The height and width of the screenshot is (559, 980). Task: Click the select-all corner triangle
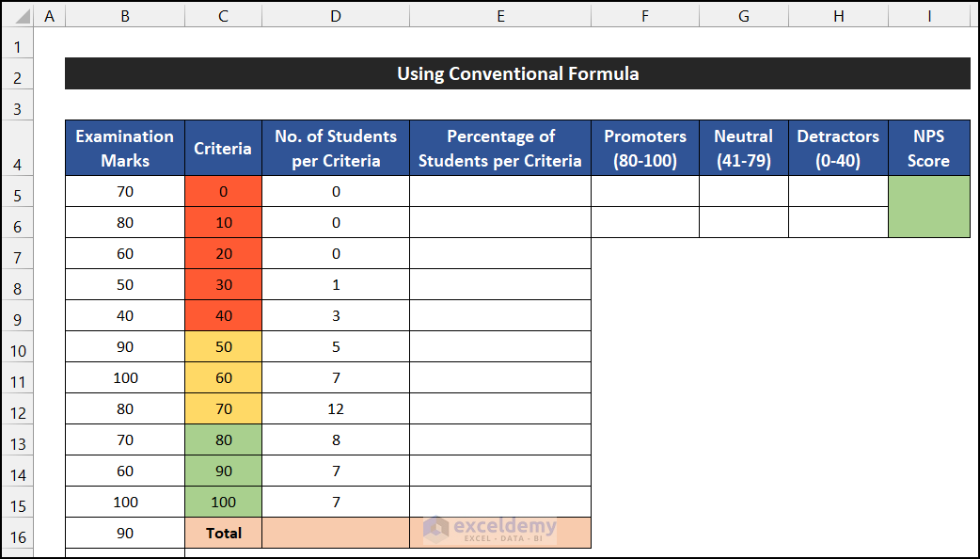[x=17, y=15]
